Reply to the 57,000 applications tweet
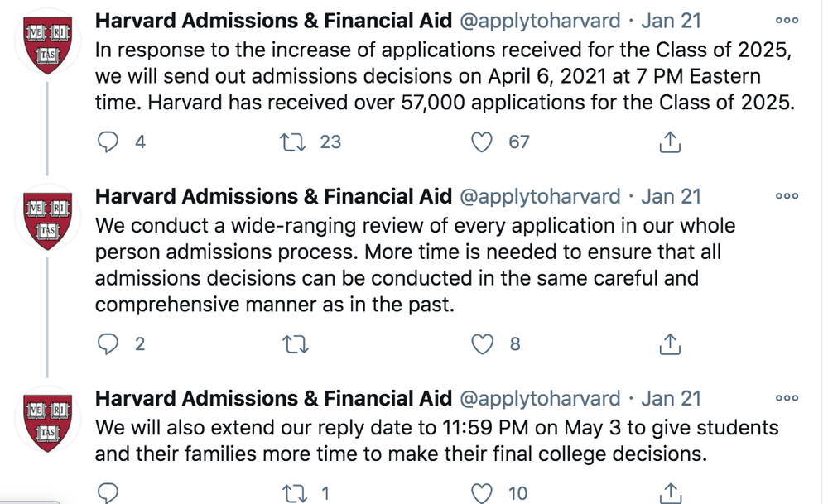Screen dimensions: 828x504 point(108,142)
